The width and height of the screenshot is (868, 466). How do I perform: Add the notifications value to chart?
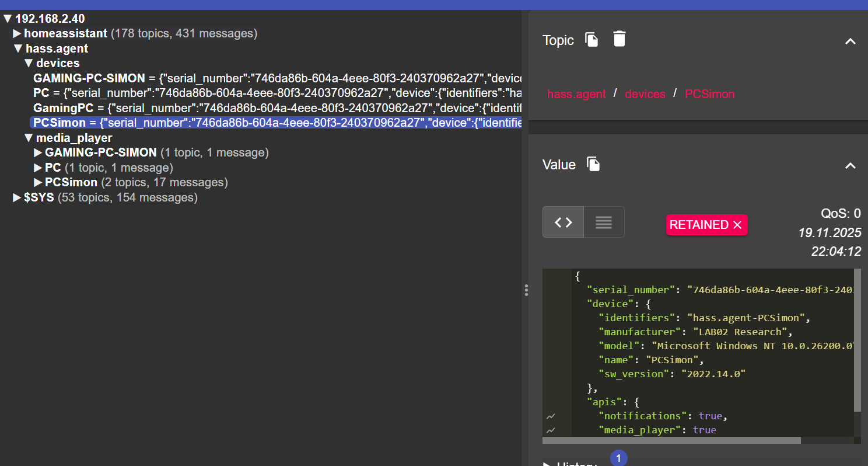(551, 416)
